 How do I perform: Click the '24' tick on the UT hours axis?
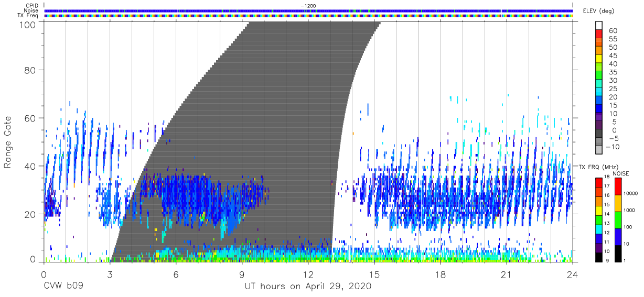tap(573, 274)
